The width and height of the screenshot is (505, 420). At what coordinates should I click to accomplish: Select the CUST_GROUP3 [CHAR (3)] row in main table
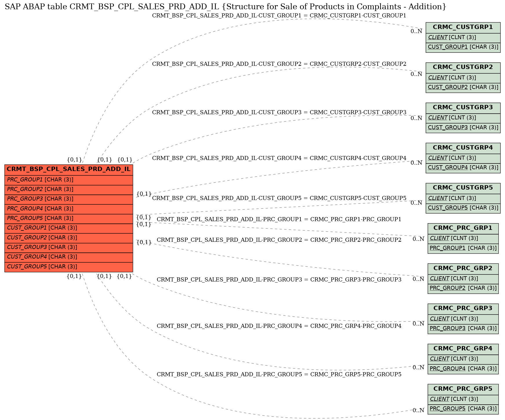(x=69, y=248)
